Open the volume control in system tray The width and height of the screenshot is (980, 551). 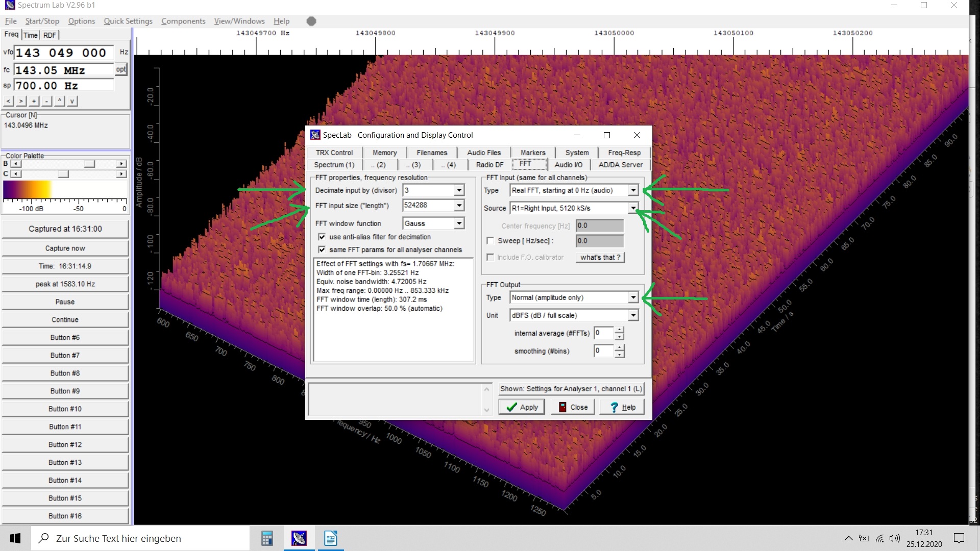[x=895, y=538]
